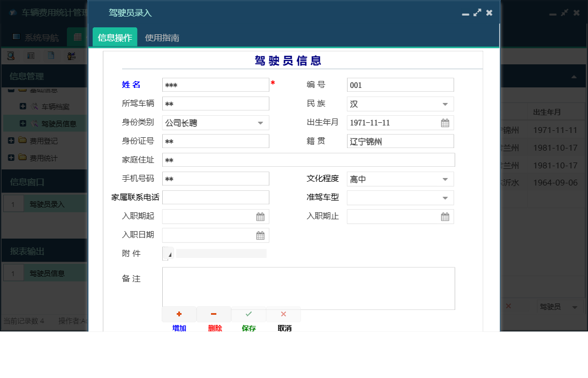This screenshot has width=588, height=378.
Task: Click the magnifier search icon in toolbar
Action: pos(10,55)
